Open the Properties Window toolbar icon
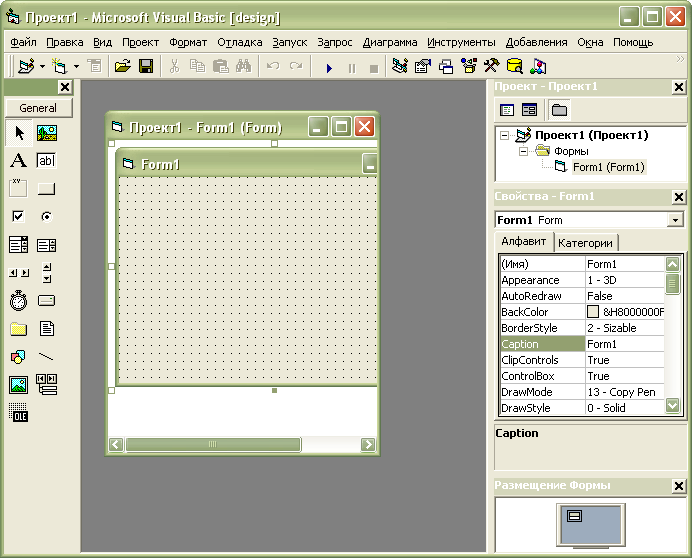 click(423, 66)
